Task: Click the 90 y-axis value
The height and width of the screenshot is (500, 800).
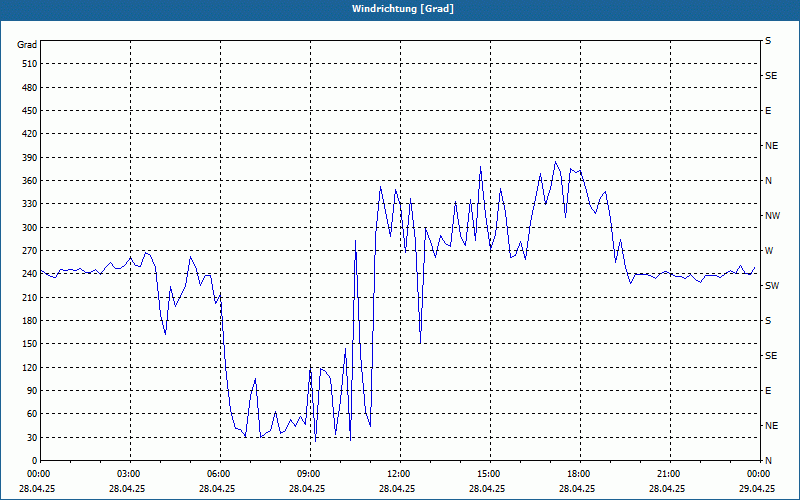Action: tap(32, 391)
